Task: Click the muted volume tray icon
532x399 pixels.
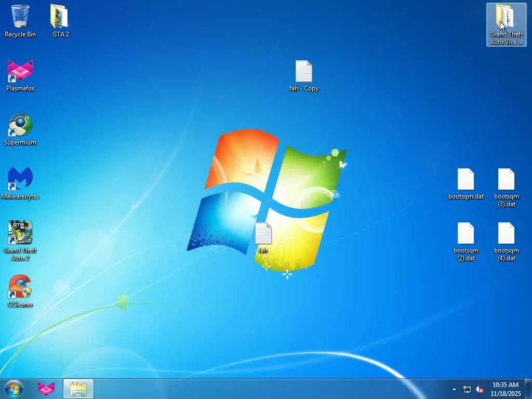Action: pos(480,389)
